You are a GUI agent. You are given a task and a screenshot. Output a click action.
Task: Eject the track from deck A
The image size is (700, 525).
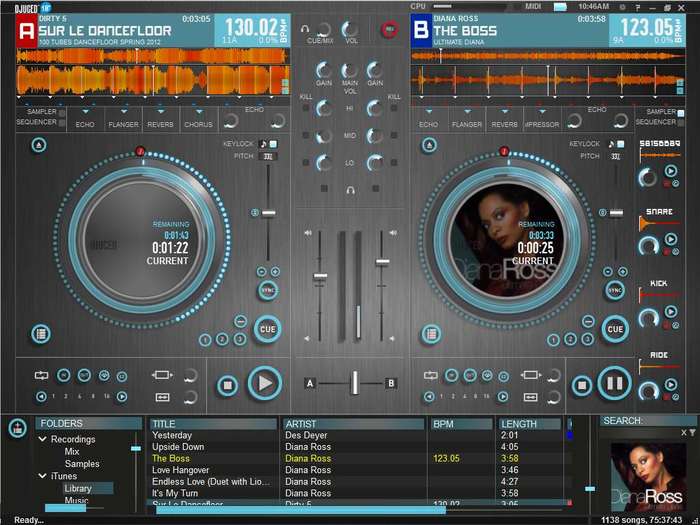tap(39, 145)
